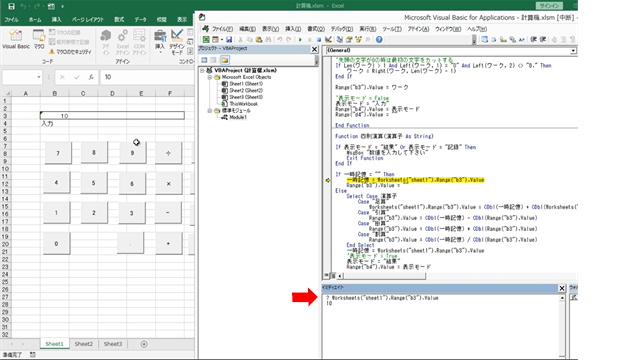
Task: Add a new sheet with plus icon
Action: [x=144, y=344]
